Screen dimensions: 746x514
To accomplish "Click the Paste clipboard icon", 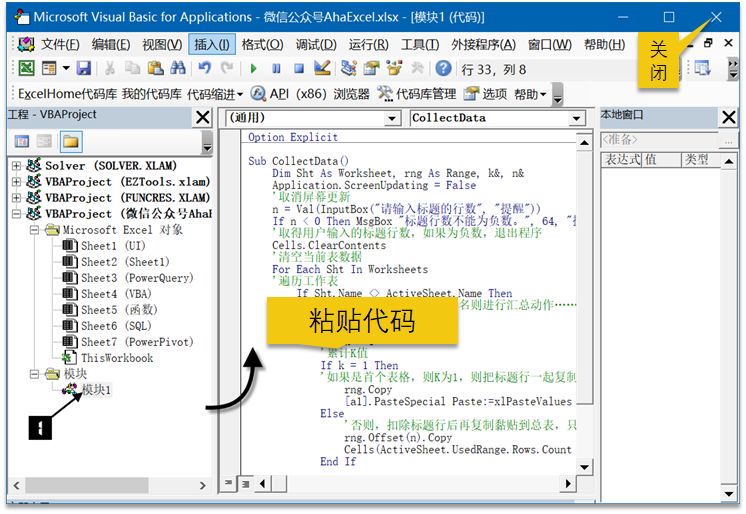I will pyautogui.click(x=155, y=69).
